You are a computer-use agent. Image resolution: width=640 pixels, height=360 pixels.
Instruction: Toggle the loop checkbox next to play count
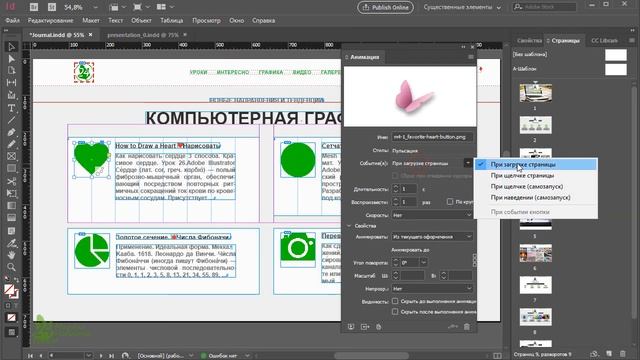click(450, 202)
